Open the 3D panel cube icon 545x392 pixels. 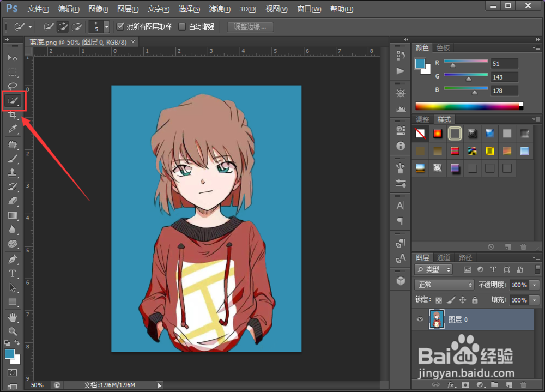point(401,281)
